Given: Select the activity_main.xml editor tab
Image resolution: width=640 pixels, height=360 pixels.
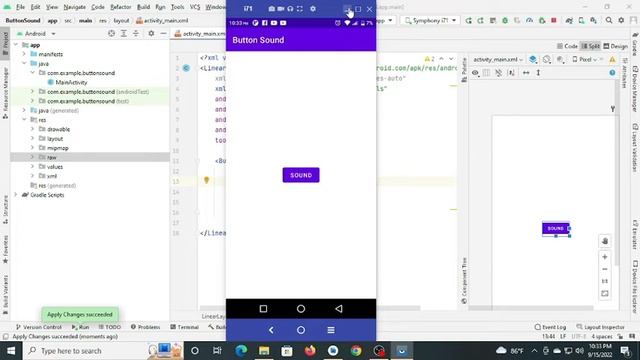Looking at the screenshot, I should click(x=200, y=33).
